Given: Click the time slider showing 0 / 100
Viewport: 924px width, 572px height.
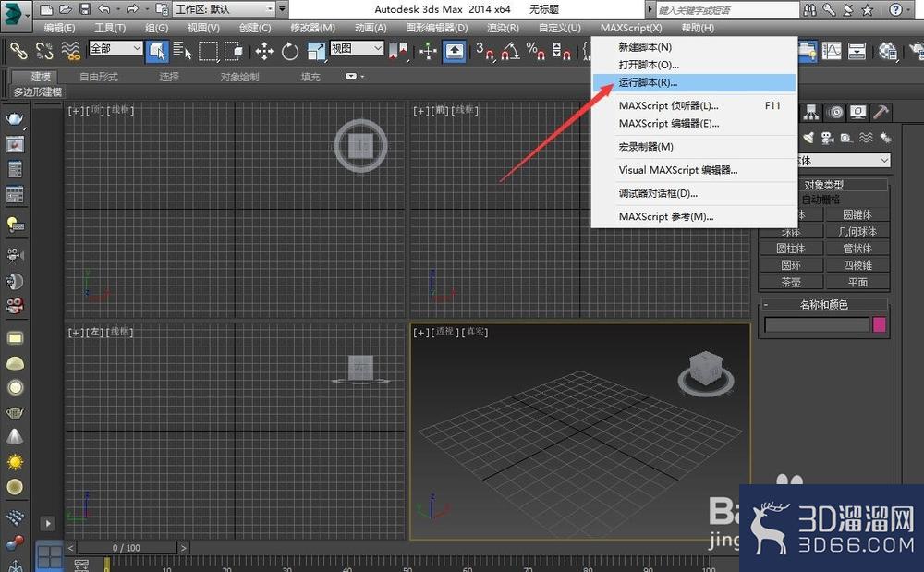Looking at the screenshot, I should coord(126,548).
